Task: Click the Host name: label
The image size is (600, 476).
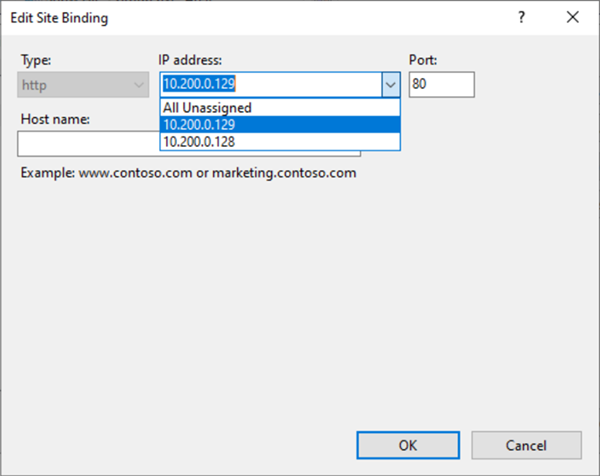Action: click(x=55, y=119)
